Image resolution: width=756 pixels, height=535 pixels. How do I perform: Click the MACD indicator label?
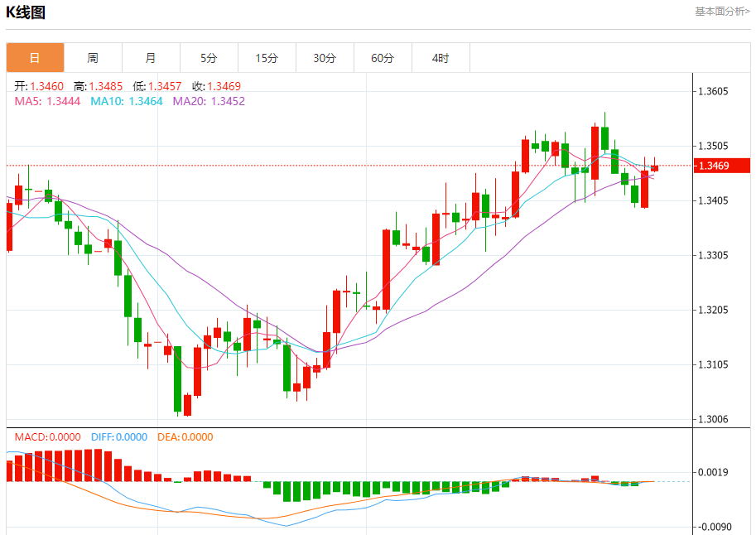point(47,437)
